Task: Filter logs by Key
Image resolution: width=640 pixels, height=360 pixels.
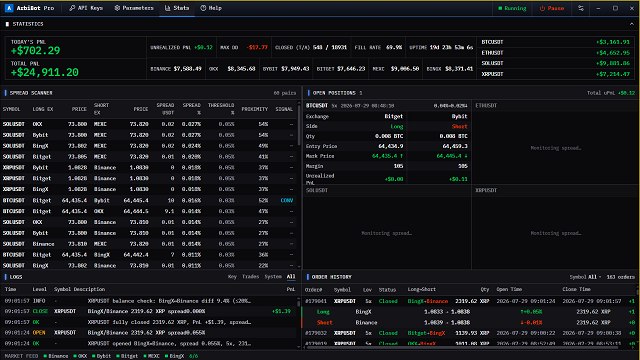Action: [232, 277]
